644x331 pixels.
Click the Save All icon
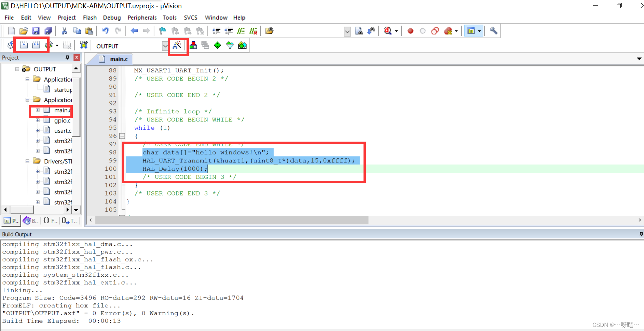click(48, 31)
